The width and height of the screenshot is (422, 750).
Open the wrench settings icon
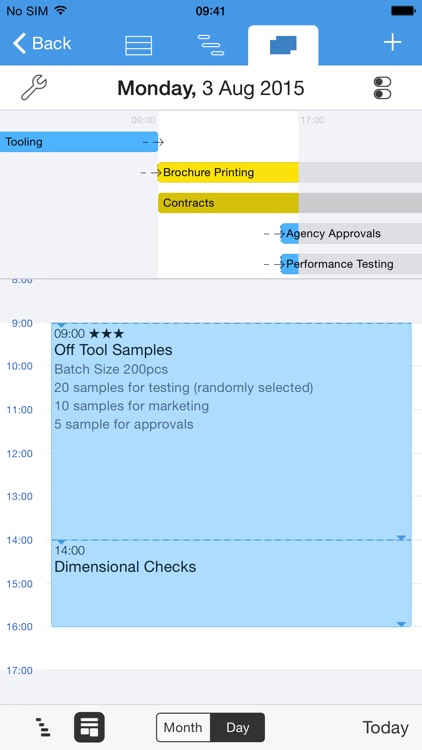click(x=34, y=88)
